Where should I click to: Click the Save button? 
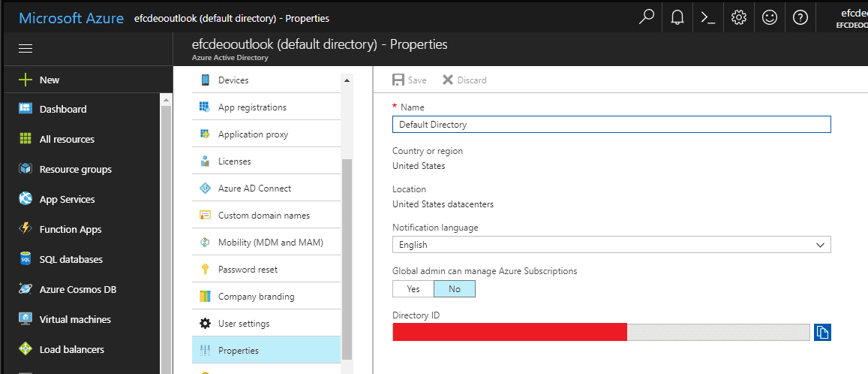coord(410,80)
